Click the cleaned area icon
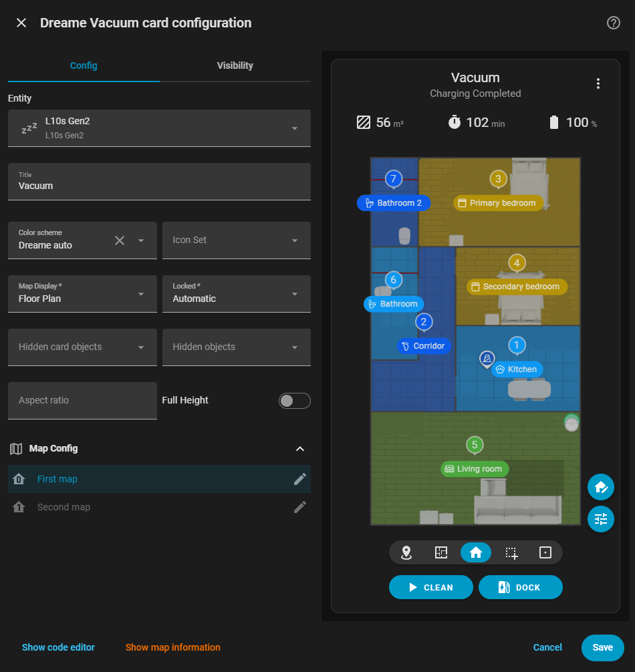635x672 pixels. pos(363,122)
